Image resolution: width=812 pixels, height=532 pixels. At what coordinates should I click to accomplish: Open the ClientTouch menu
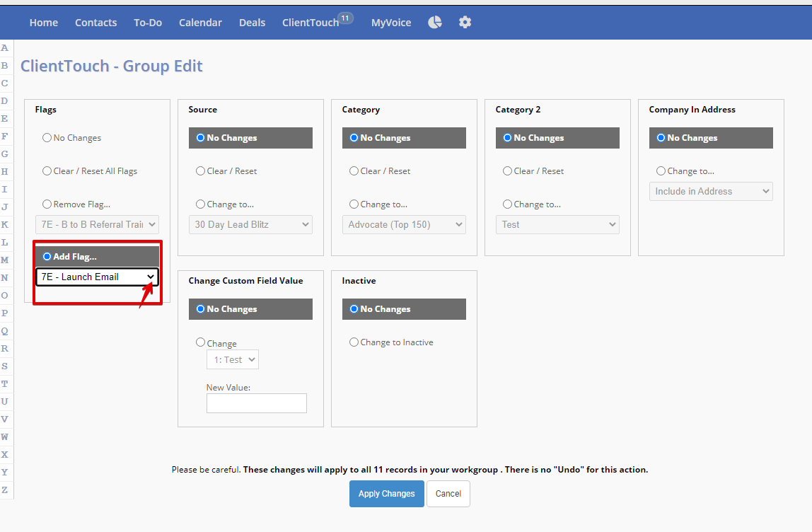[x=311, y=22]
